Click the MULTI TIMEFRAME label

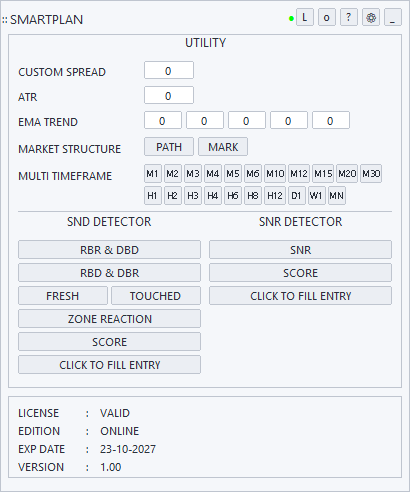65,176
